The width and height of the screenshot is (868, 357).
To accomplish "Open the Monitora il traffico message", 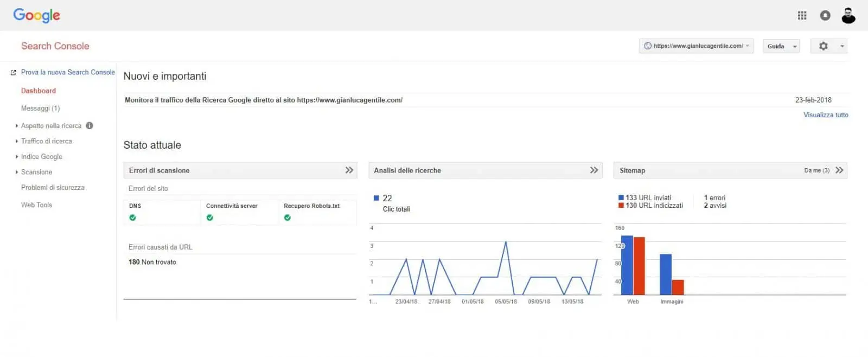I will (264, 100).
